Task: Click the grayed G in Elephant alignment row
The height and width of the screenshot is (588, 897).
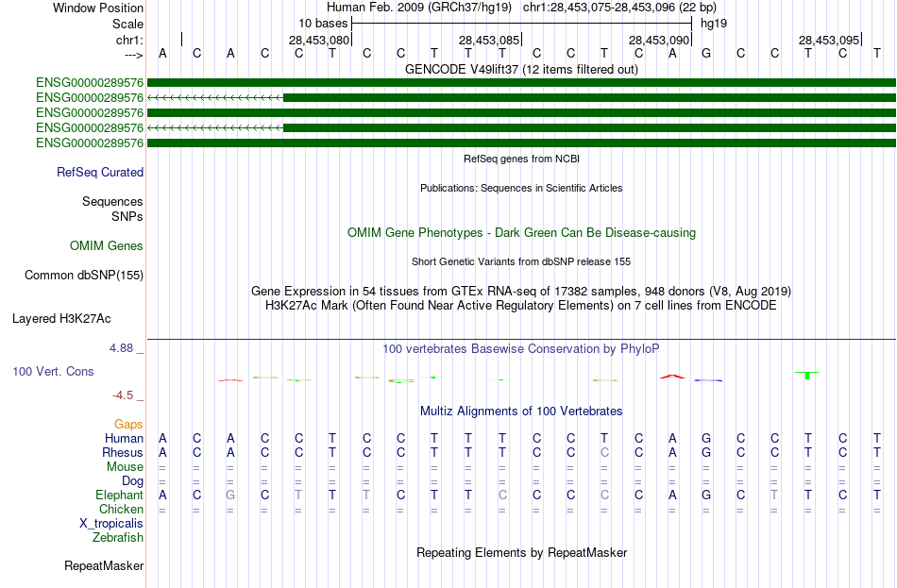Action: pyautogui.click(x=230, y=496)
